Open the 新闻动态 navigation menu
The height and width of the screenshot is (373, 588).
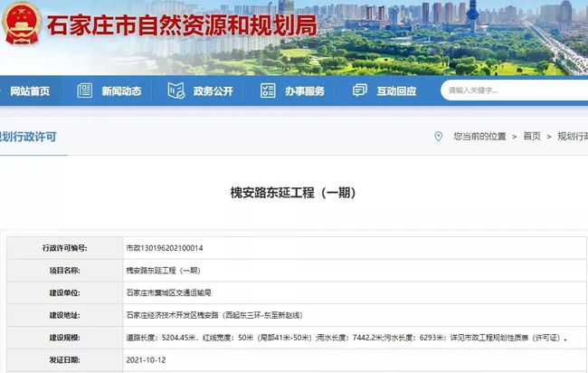point(121,91)
